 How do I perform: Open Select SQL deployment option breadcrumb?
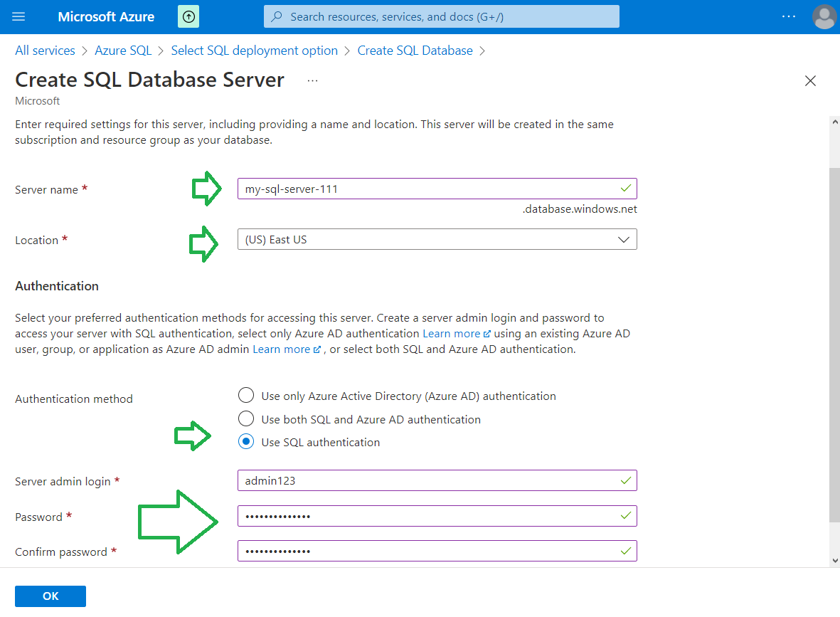pos(255,51)
